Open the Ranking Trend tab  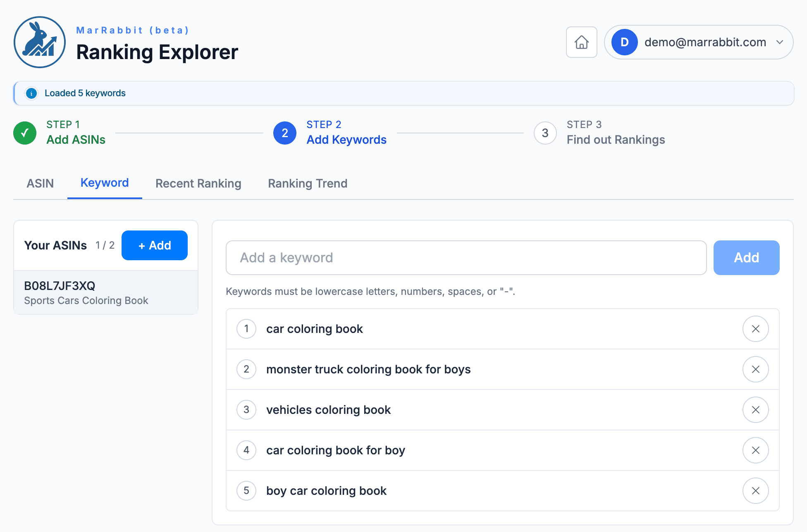[x=308, y=183]
